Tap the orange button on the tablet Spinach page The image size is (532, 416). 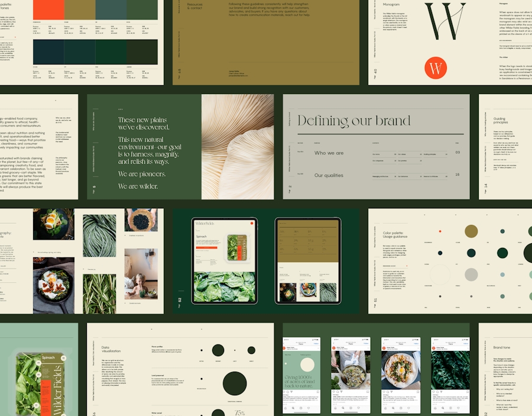207,248
